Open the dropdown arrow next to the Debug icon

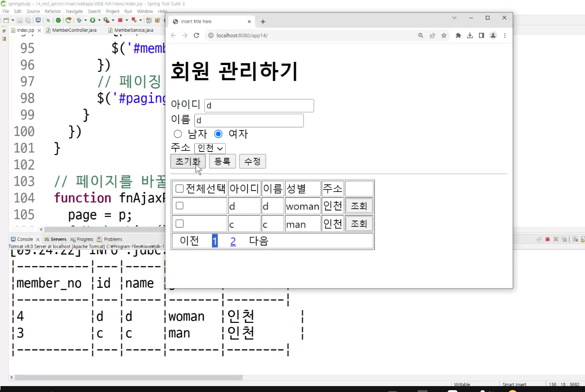[x=86, y=20]
